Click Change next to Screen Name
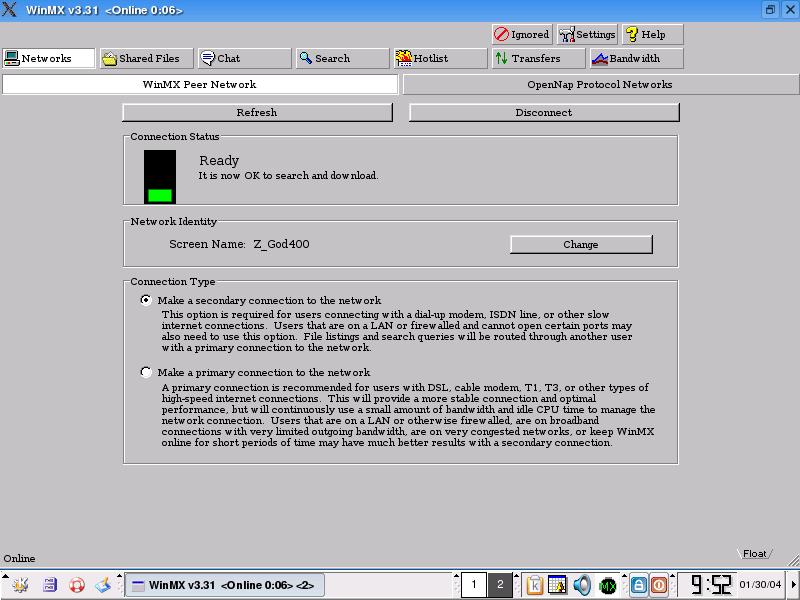This screenshot has width=800, height=600. 581,244
